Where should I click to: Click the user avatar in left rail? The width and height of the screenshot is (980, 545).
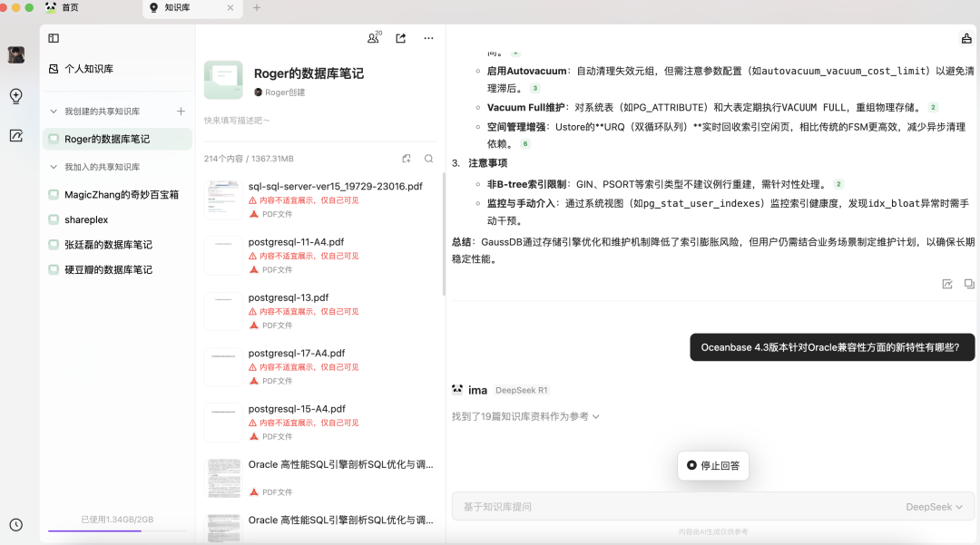pyautogui.click(x=16, y=55)
